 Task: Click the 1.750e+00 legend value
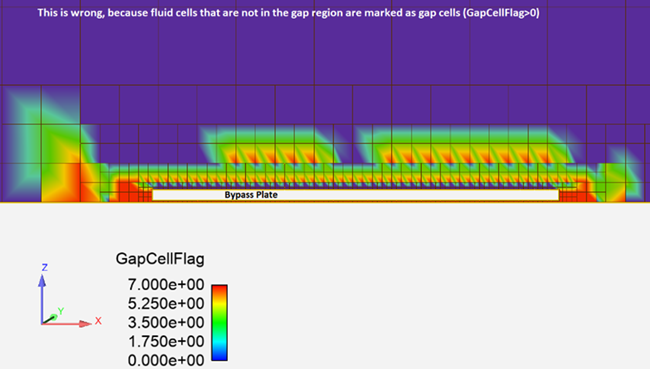(166, 342)
